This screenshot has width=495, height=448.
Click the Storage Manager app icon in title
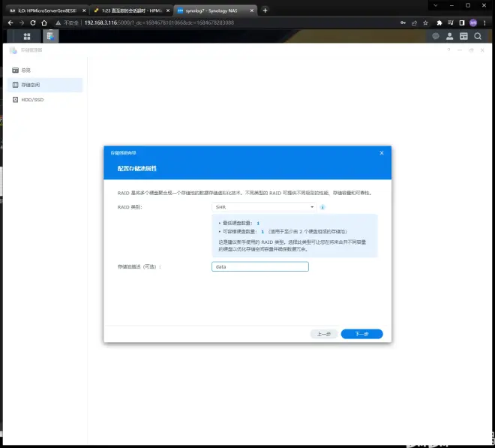pyautogui.click(x=13, y=50)
